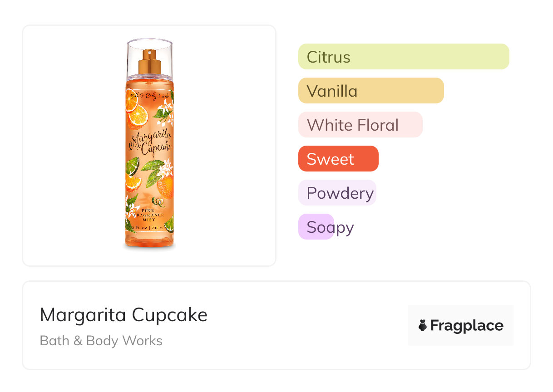Screen dimensions: 553x392
Task: Click the whole orange fruit illustration on the bottle
Action: tap(164, 187)
